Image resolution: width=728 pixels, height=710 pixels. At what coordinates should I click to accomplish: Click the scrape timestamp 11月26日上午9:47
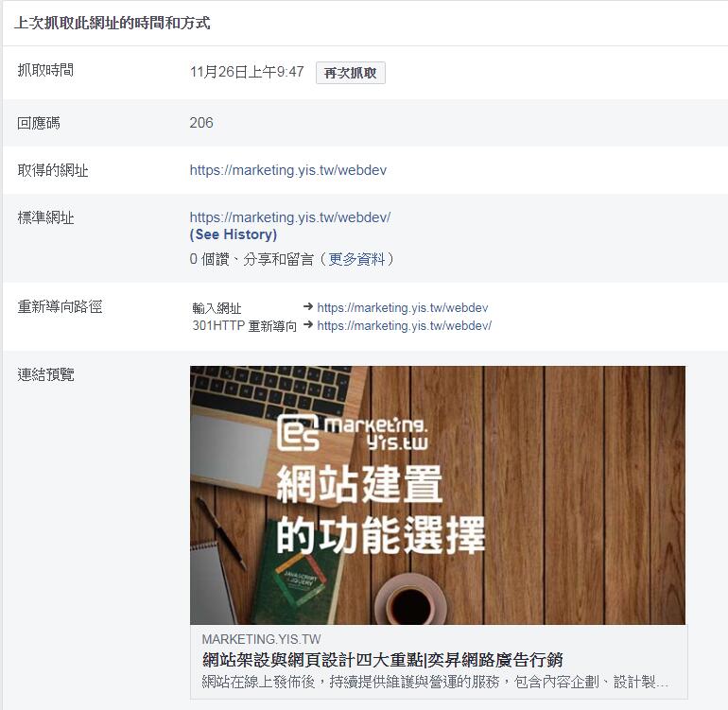pyautogui.click(x=247, y=72)
